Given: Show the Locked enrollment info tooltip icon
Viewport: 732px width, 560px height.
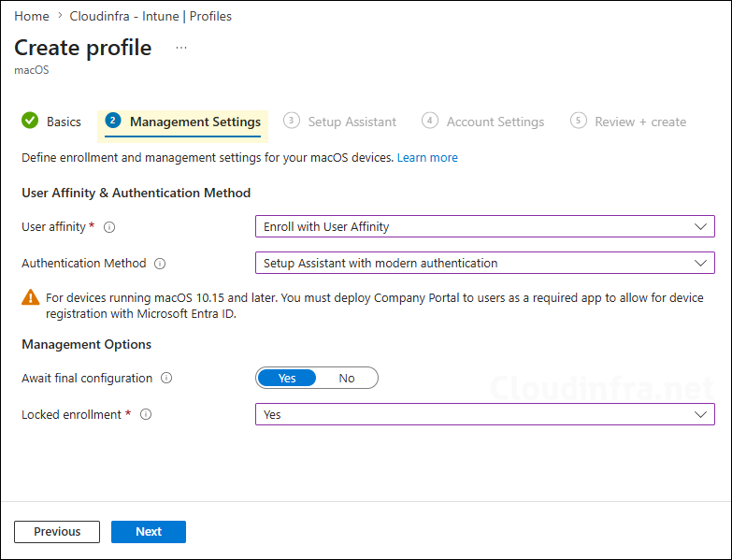Looking at the screenshot, I should tap(146, 414).
